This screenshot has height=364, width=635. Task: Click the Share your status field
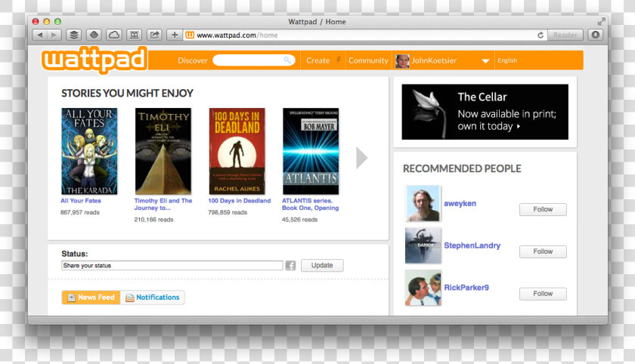[x=172, y=265]
